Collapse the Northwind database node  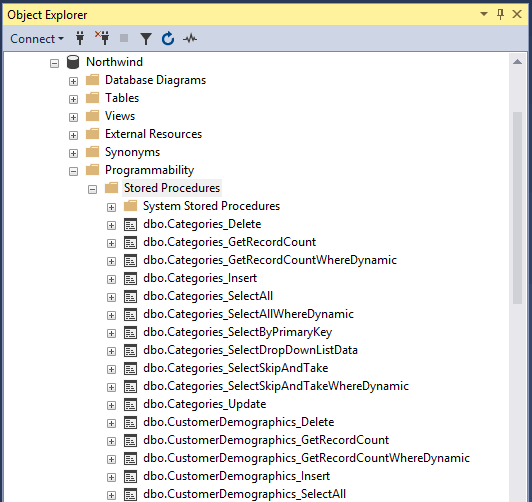[x=54, y=63]
